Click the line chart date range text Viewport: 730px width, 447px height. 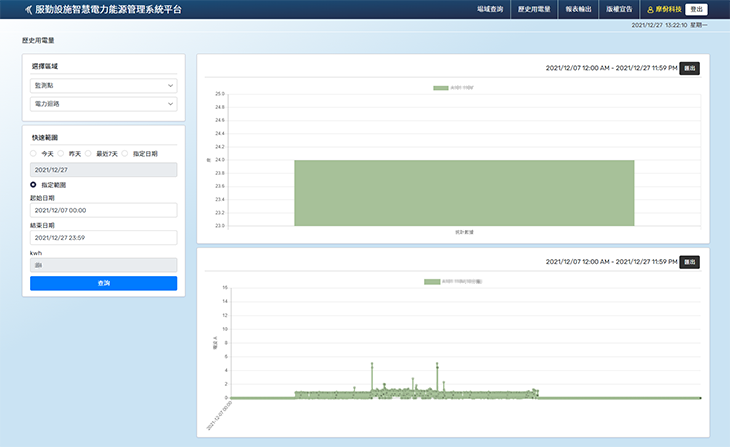611,262
